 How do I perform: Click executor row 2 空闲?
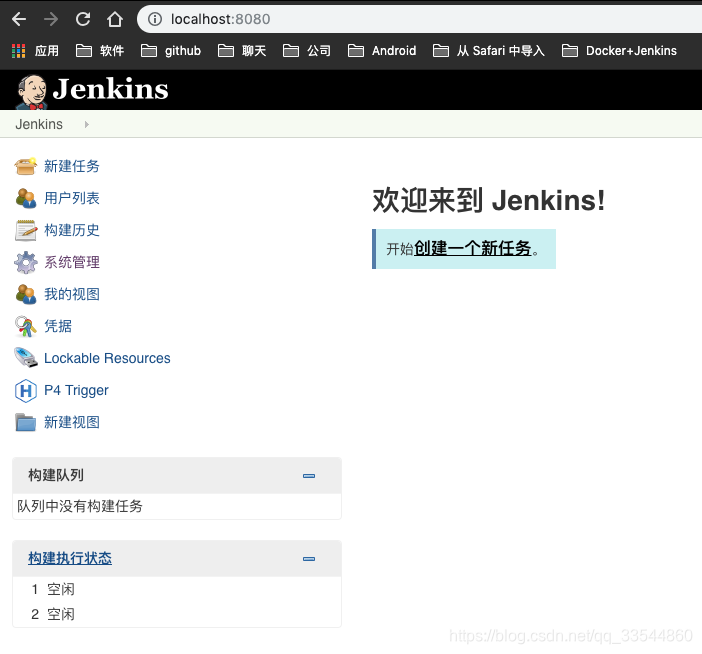coord(177,614)
